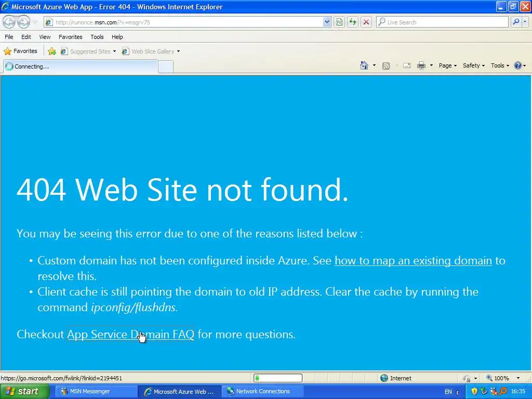
Task: Click the yellow security shield tray icon
Action: [x=474, y=392]
